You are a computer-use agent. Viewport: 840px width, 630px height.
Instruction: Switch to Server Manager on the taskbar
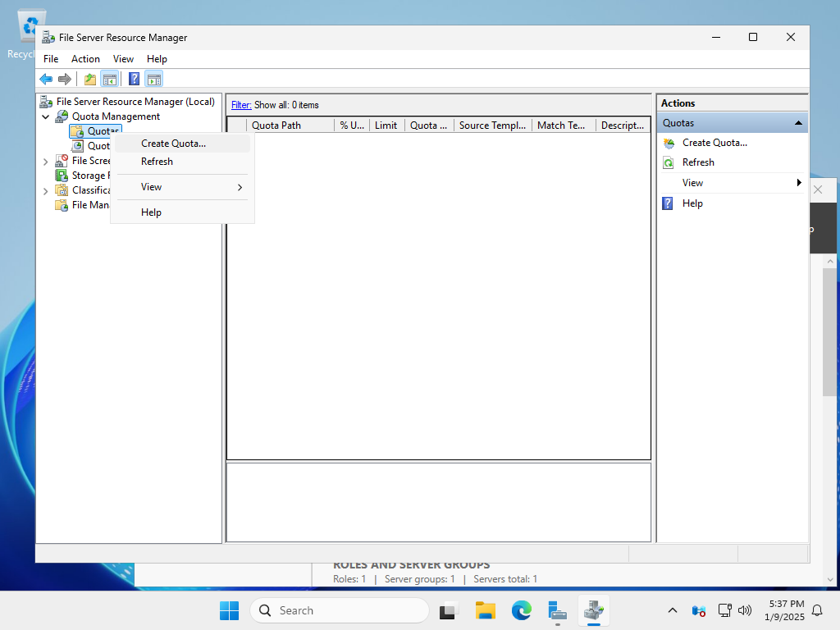point(557,610)
